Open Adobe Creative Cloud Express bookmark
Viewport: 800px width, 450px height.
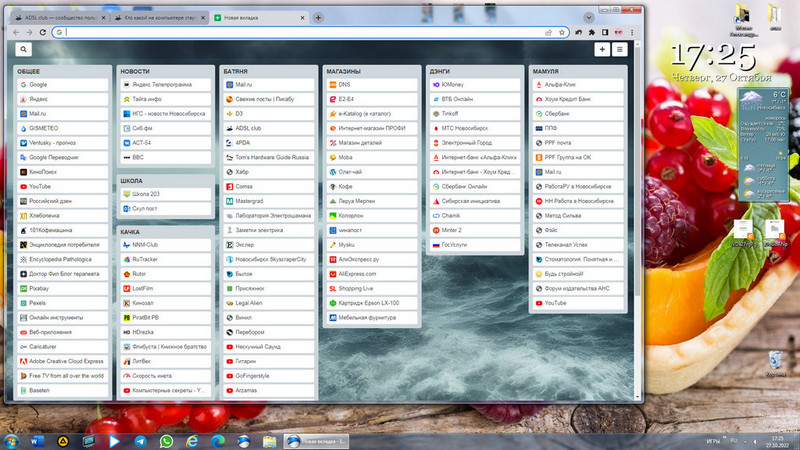(x=63, y=361)
